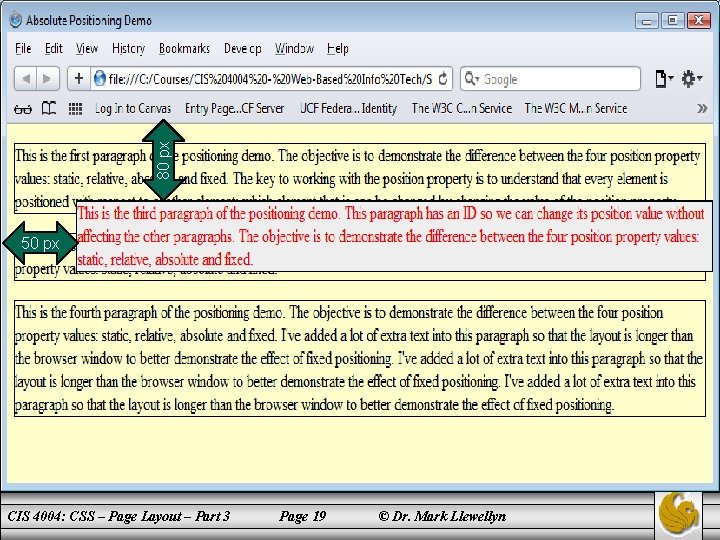Screen dimensions: 720x540
Task: Open The W3C M...n Service bookmark
Action: tap(576, 109)
